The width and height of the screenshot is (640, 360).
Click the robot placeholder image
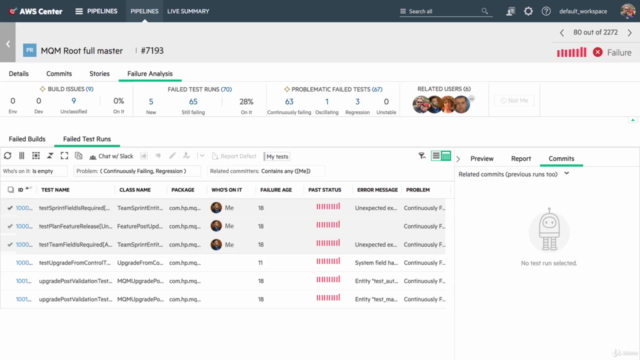coord(549,230)
